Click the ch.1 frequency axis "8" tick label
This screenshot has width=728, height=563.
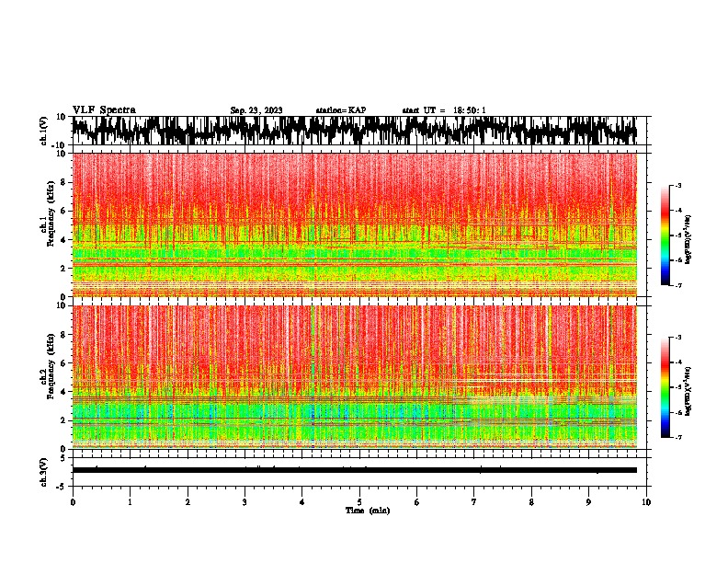(63, 182)
